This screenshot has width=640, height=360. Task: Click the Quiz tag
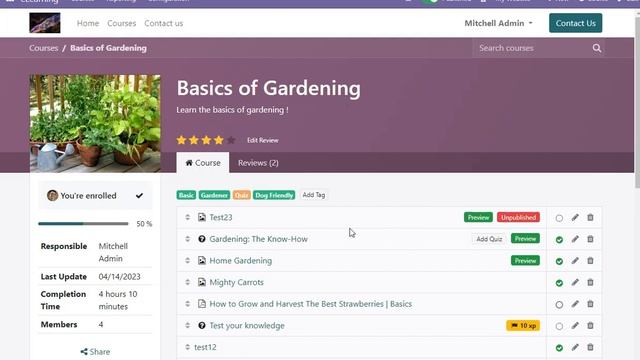(x=242, y=195)
